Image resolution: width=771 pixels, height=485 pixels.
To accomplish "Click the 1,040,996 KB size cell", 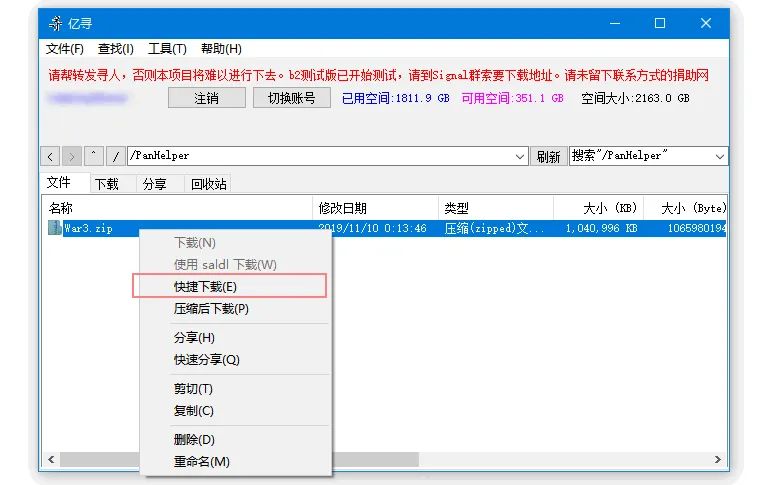I will click(x=601, y=228).
